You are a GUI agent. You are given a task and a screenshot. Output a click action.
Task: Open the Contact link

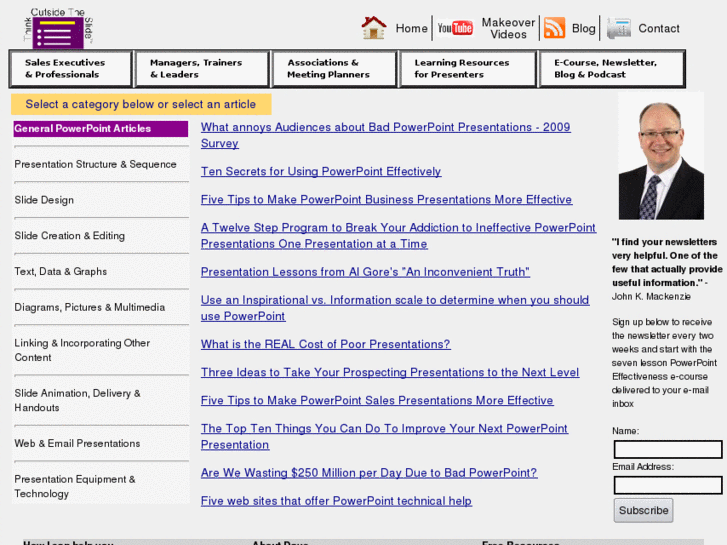[x=658, y=28]
